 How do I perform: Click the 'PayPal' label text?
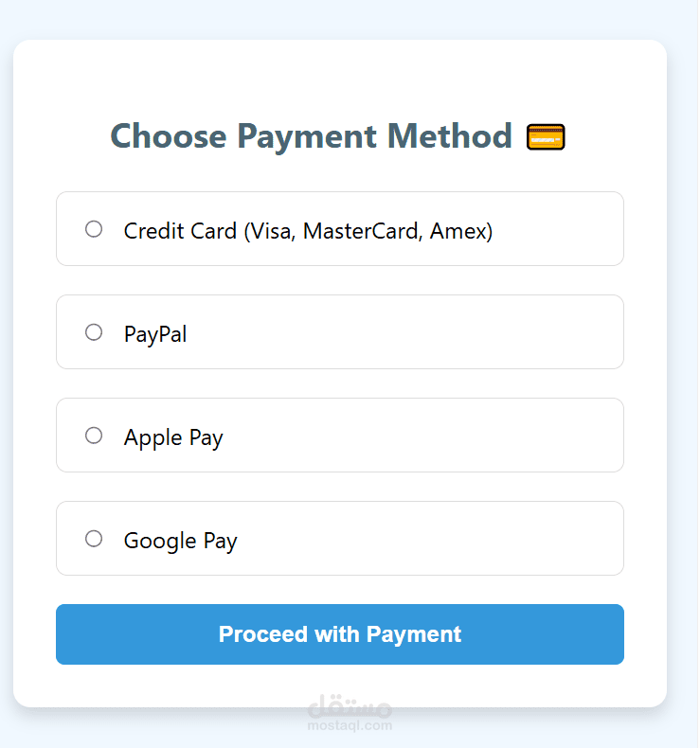click(155, 334)
